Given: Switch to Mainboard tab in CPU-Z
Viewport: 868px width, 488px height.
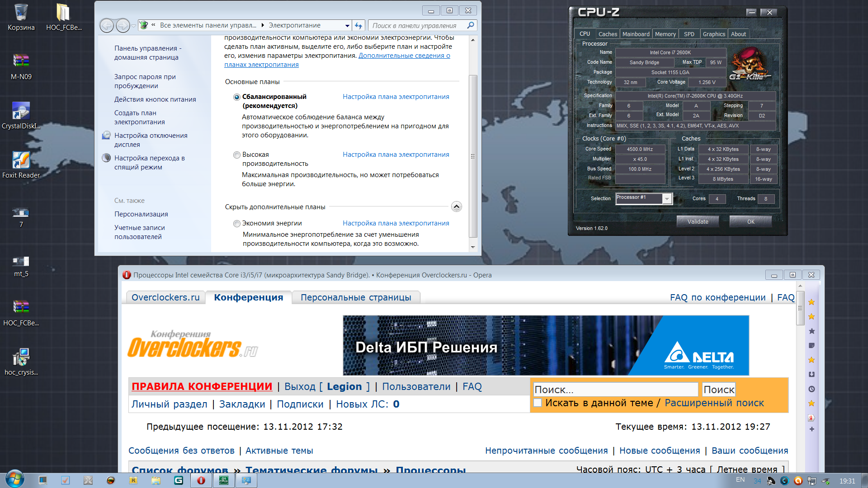Looking at the screenshot, I should (636, 34).
